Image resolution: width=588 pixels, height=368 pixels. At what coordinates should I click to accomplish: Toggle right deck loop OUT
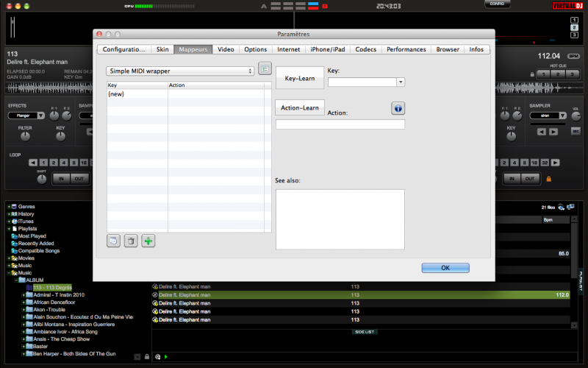coord(530,179)
